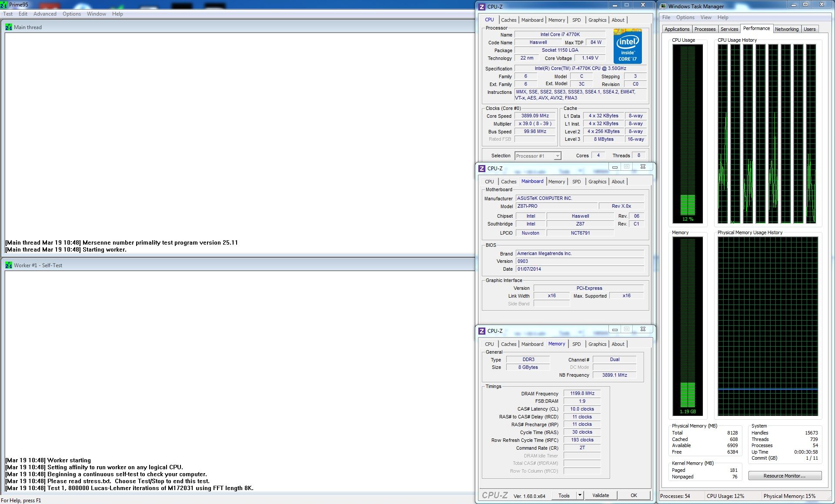The width and height of the screenshot is (835, 504).
Task: Click the OK button in CPU-Z
Action: click(634, 495)
